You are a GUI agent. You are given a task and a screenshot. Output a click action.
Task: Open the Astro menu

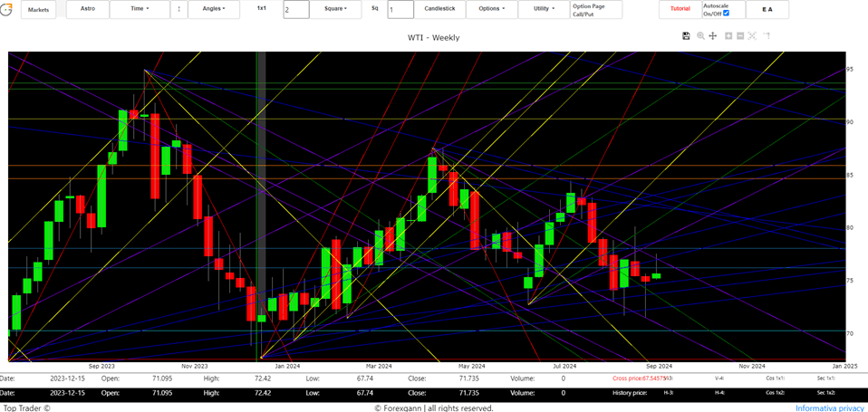pos(87,9)
